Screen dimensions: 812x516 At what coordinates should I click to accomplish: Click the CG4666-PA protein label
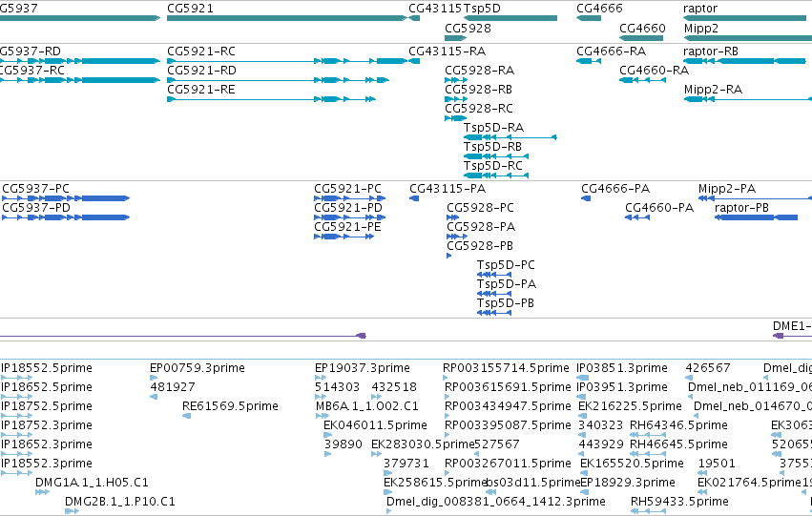point(615,189)
